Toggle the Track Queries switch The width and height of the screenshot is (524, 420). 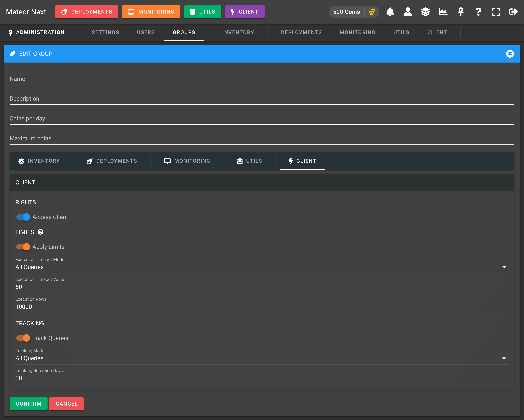23,338
